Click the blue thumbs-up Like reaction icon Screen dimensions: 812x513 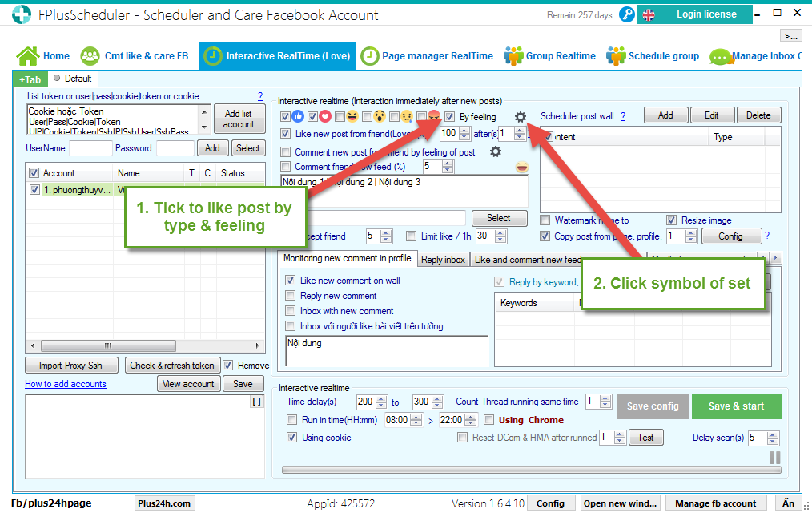(298, 116)
